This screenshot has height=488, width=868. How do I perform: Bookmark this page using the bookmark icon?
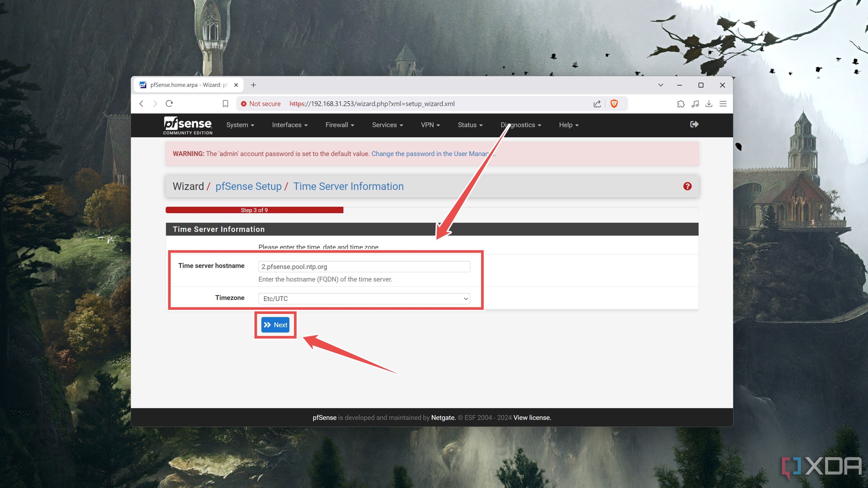click(225, 104)
